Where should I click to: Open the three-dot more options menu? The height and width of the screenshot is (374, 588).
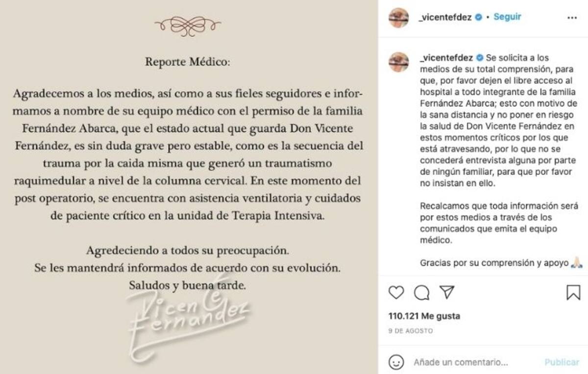(x=572, y=17)
